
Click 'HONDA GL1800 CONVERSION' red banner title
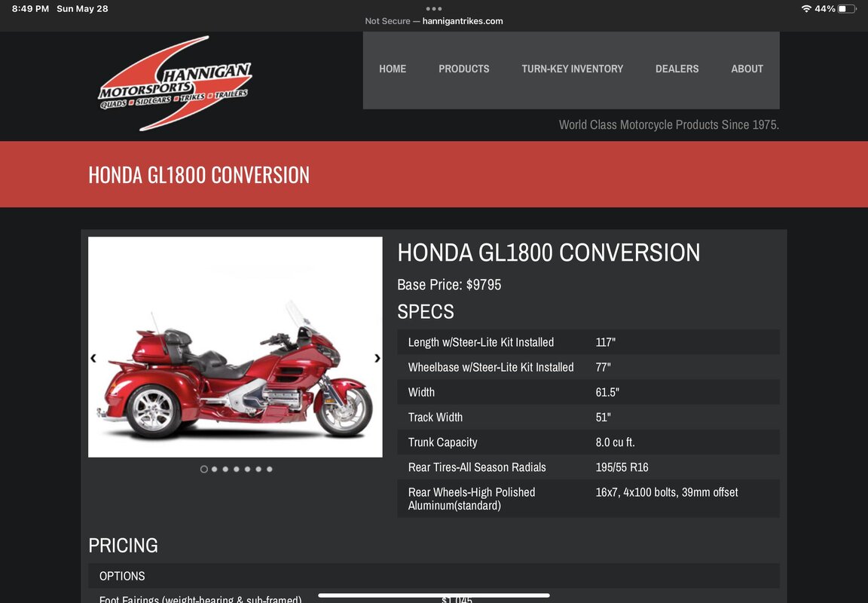click(x=199, y=175)
